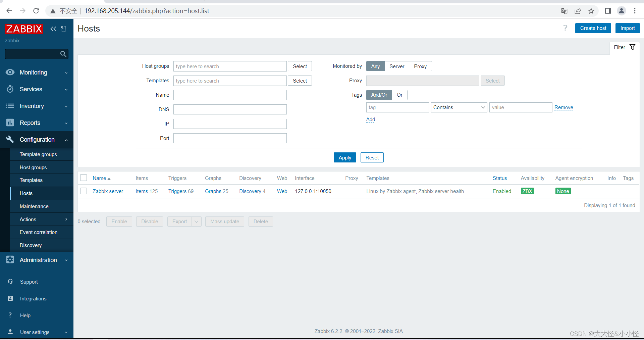Image resolution: width=644 pixels, height=340 pixels.
Task: Open Maintenance menu item
Action: coord(42,206)
